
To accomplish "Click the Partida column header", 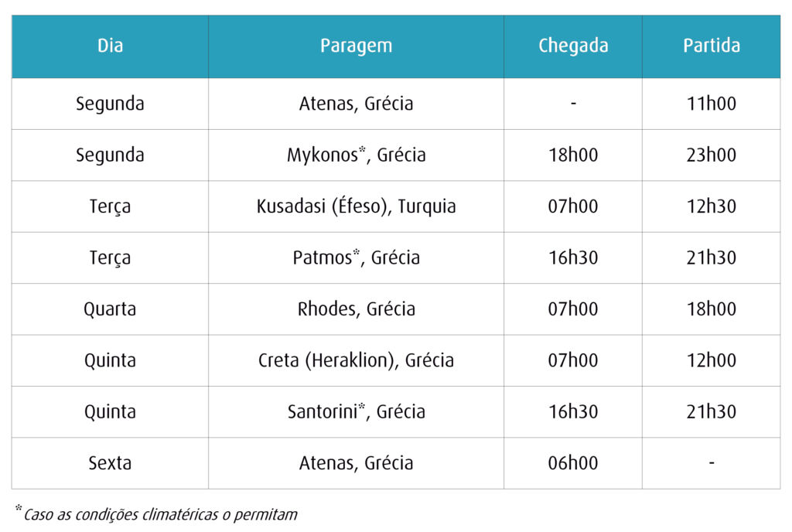I will (x=712, y=46).
